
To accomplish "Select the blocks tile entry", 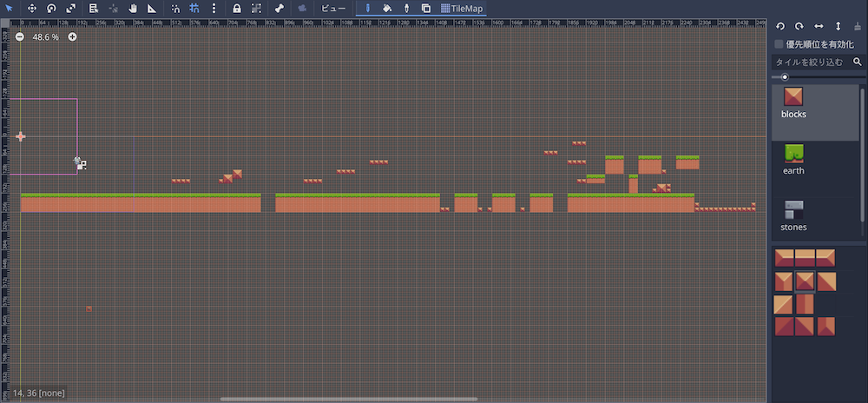I will (x=815, y=112).
